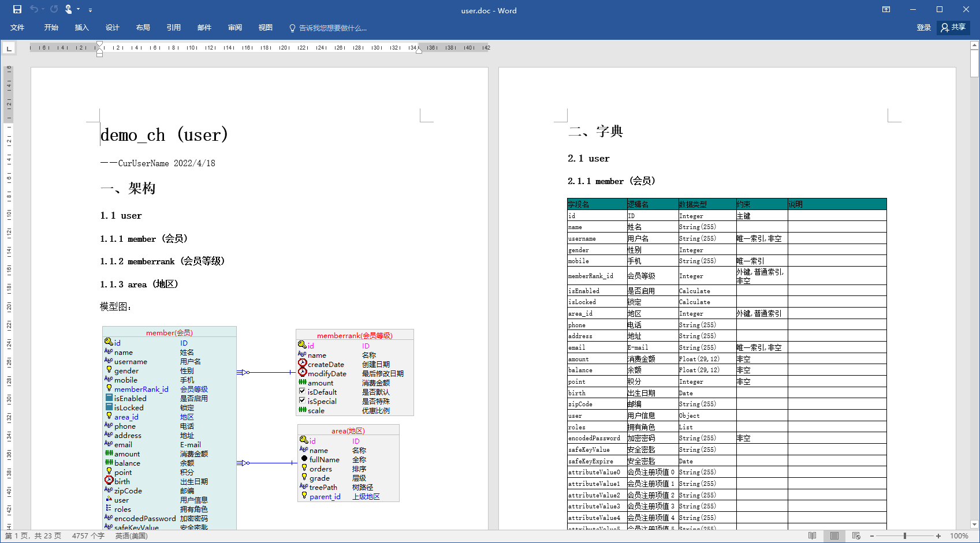Viewport: 980px width, 543px height.
Task: Toggle touch/mouse mode hand icon
Action: [x=69, y=9]
